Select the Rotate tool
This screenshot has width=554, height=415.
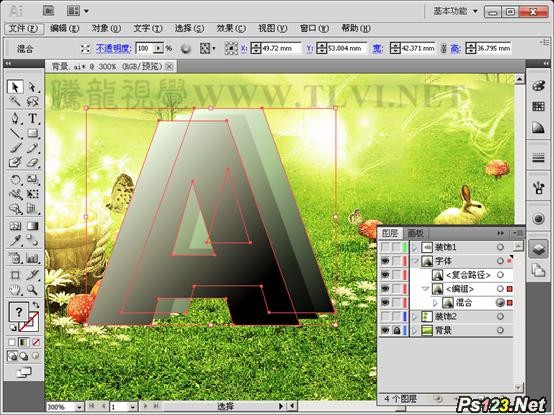tap(15, 179)
